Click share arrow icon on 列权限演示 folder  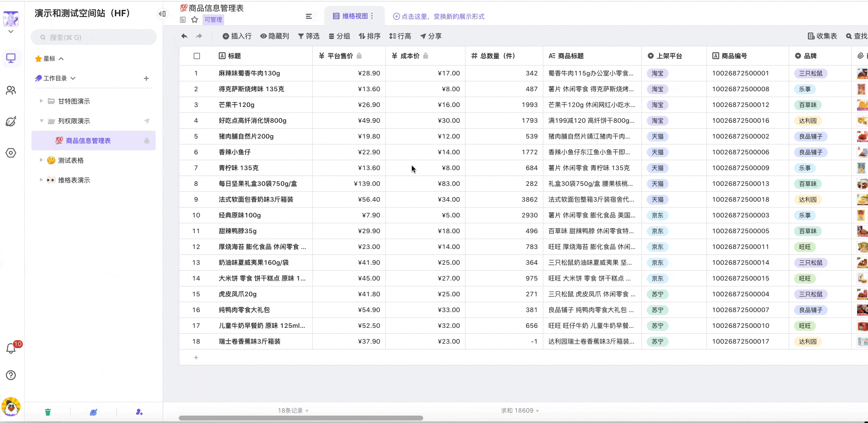click(147, 121)
